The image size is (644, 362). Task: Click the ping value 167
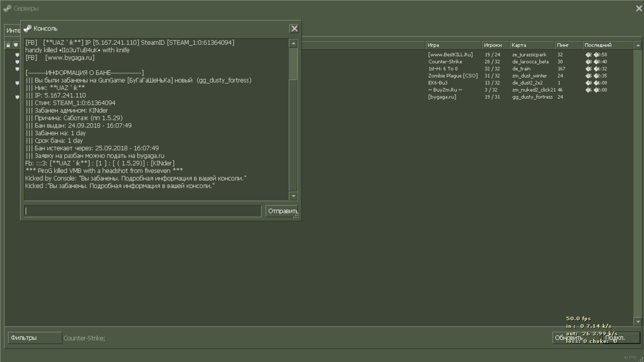pyautogui.click(x=561, y=69)
